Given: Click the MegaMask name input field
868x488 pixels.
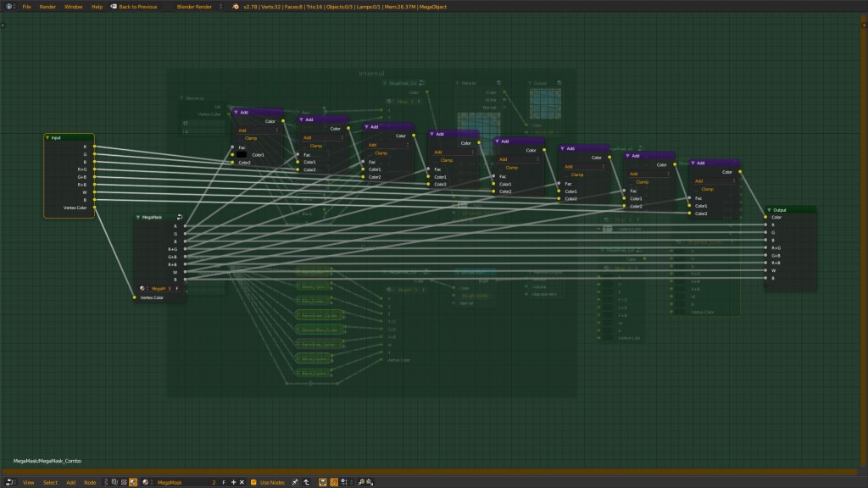Looking at the screenshot, I should (x=178, y=481).
